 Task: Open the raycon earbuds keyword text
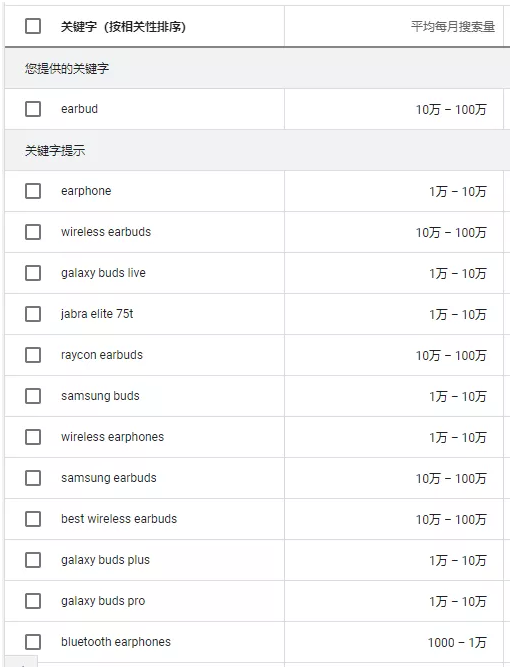pyautogui.click(x=102, y=355)
